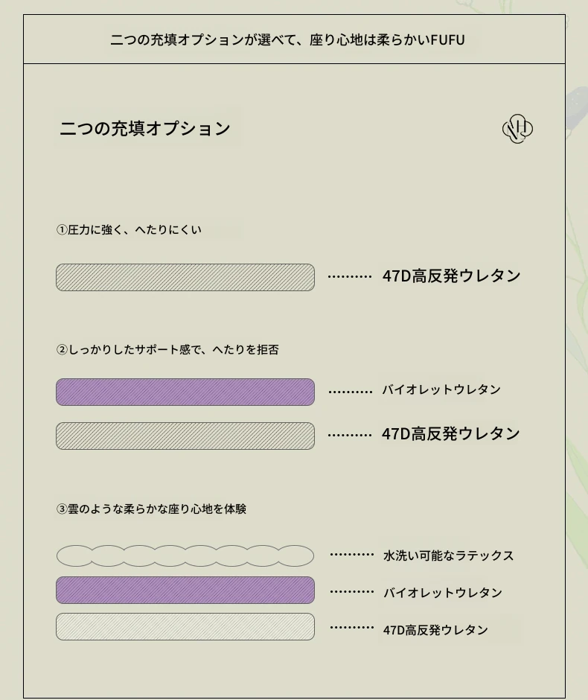Select the ①圧力に強く、へたりにくい caption

tap(129, 229)
